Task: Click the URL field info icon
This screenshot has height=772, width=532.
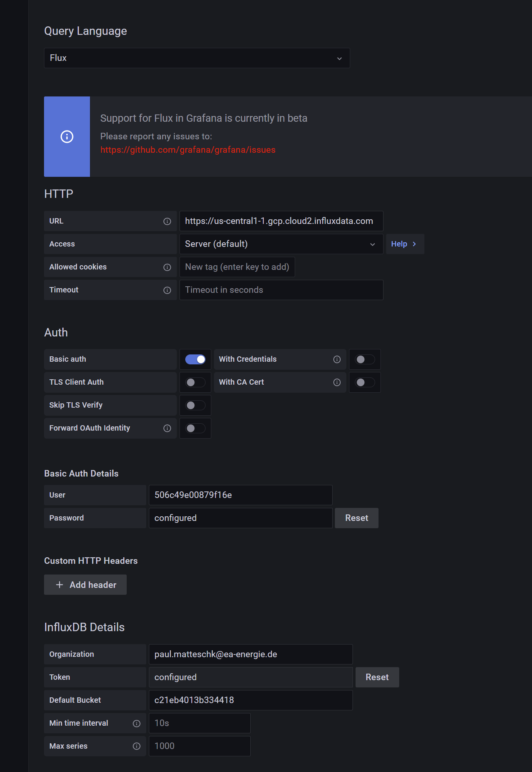Action: pos(167,221)
